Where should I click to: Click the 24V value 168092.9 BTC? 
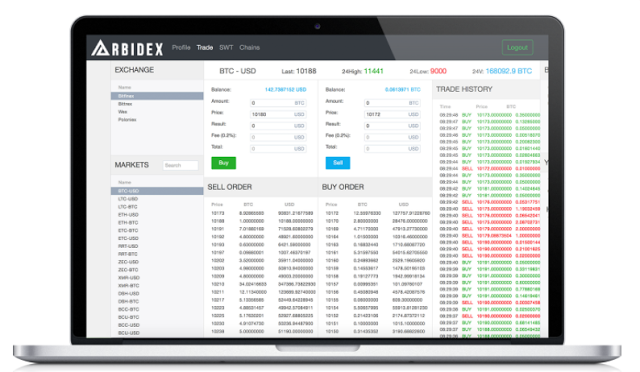(x=509, y=71)
